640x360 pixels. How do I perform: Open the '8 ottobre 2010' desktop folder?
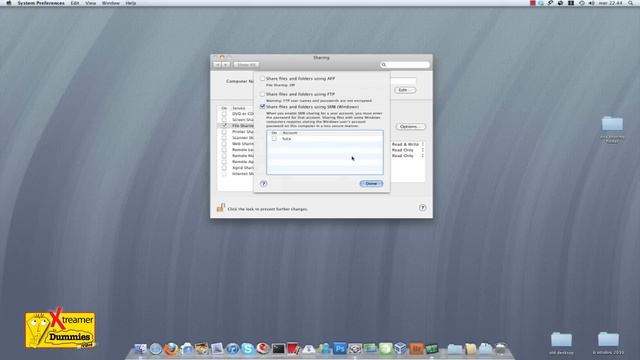pos(608,343)
